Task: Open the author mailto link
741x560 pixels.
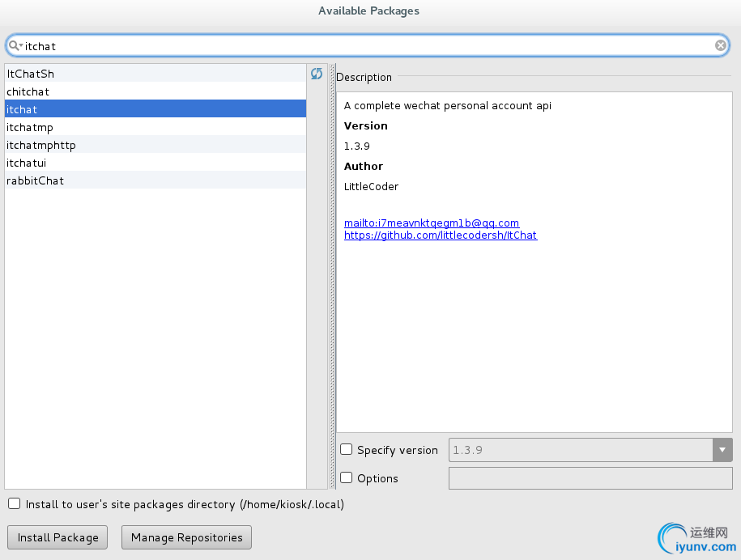Action: click(x=432, y=223)
